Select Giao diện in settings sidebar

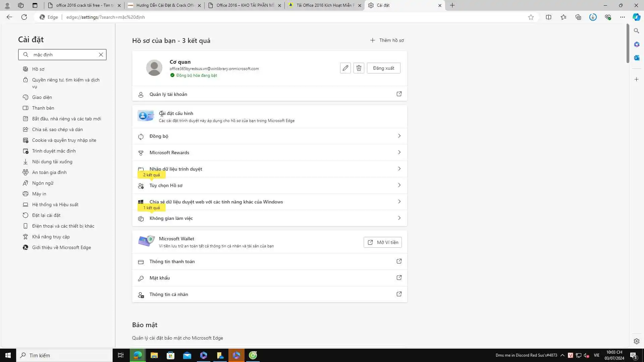pyautogui.click(x=42, y=97)
